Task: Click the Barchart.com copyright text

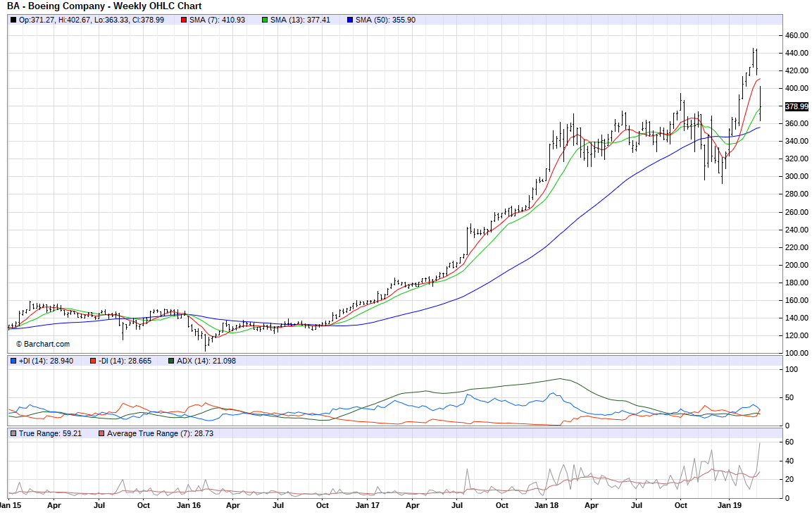Action: 42,344
